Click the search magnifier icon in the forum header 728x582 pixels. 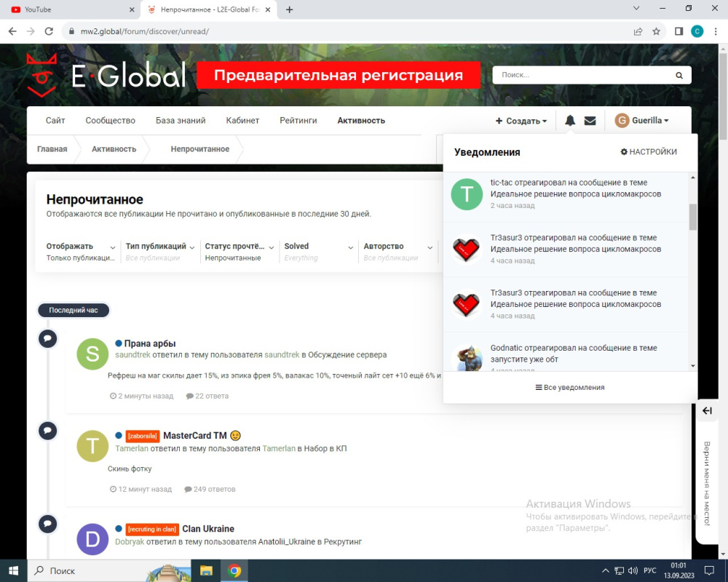tap(678, 75)
